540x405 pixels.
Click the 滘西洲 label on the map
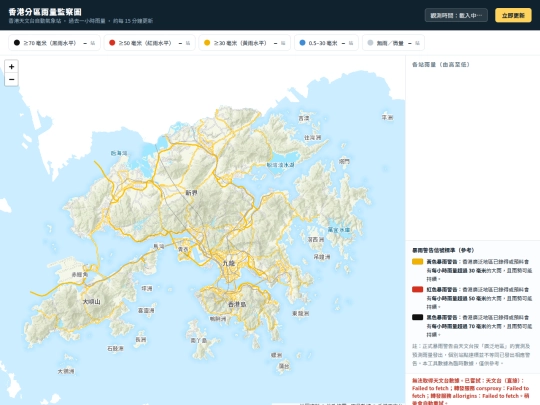point(315,239)
